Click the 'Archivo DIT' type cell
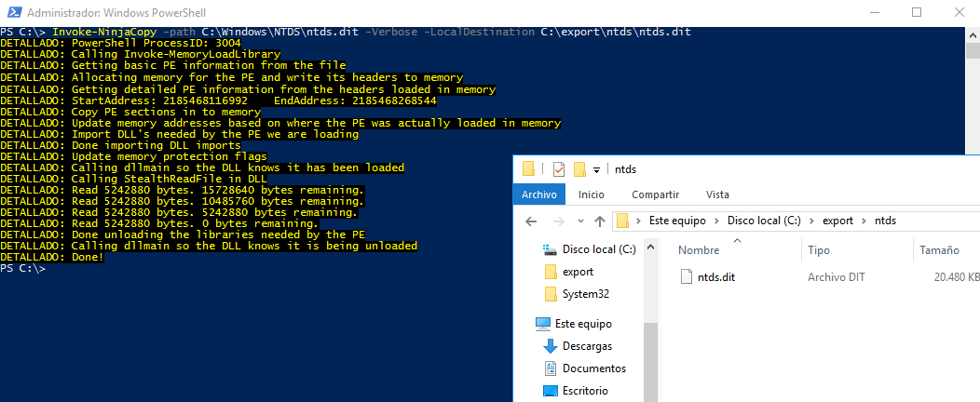 (x=837, y=277)
